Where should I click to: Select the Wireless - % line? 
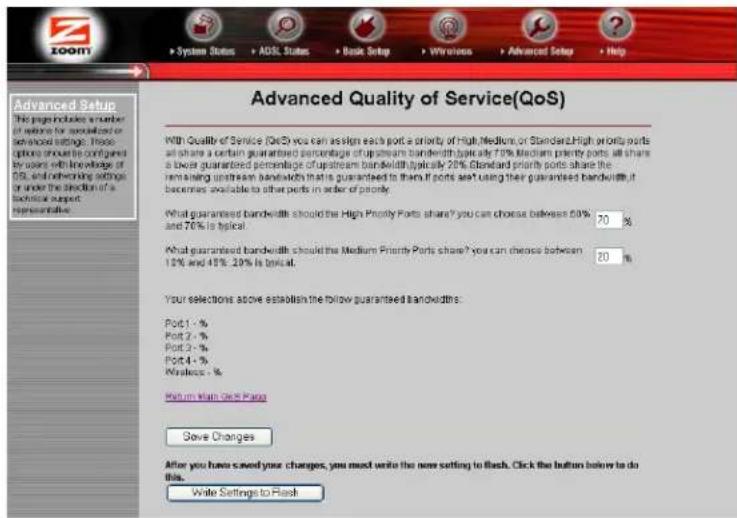[x=193, y=372]
